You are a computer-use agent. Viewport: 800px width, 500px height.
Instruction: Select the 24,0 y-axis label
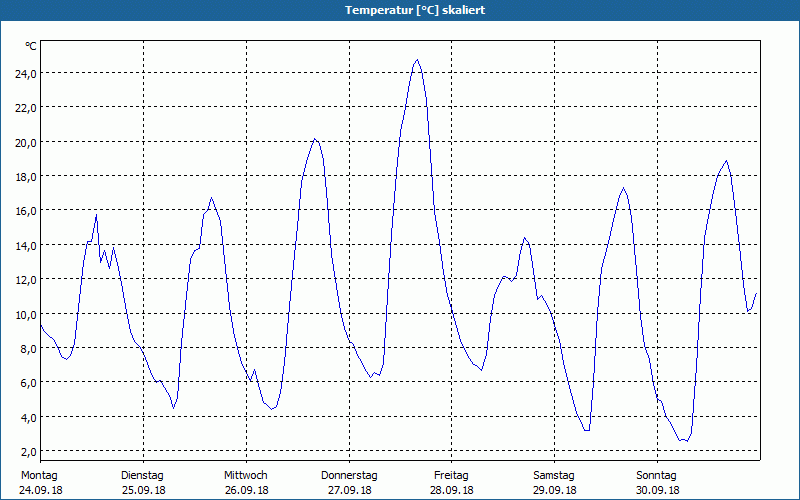pos(26,73)
